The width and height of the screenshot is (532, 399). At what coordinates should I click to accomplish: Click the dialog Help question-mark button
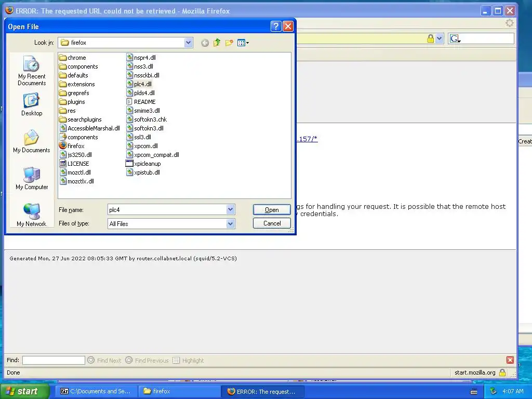(276, 26)
